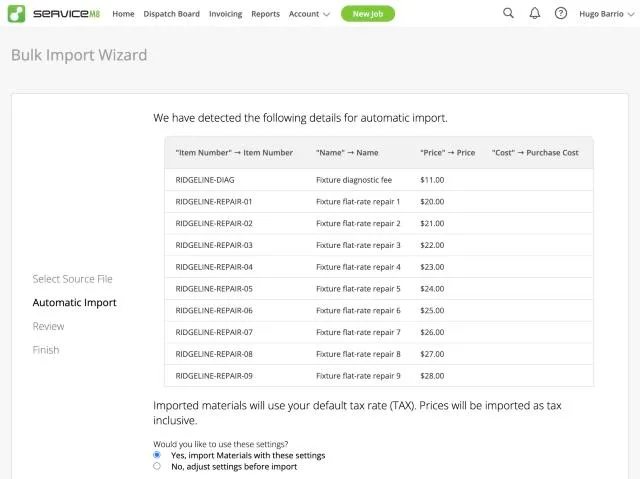Open the search magnifier icon
640x479 pixels.
(508, 13)
